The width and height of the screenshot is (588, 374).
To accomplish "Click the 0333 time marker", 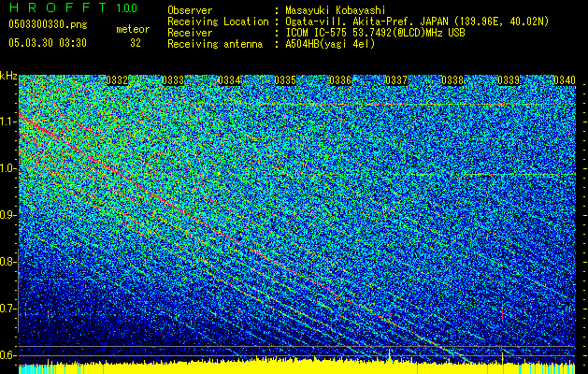I will [x=173, y=80].
